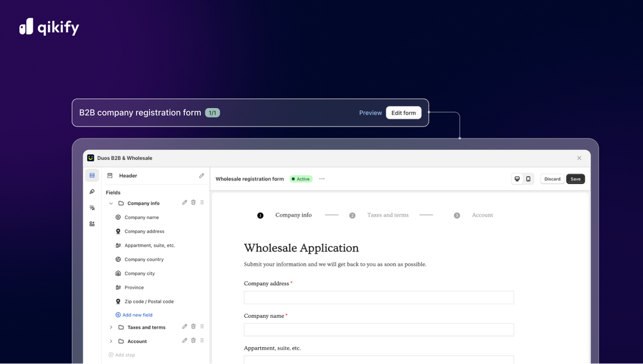The width and height of the screenshot is (643, 364).
Task: Expand the Account folder
Action: tap(111, 341)
